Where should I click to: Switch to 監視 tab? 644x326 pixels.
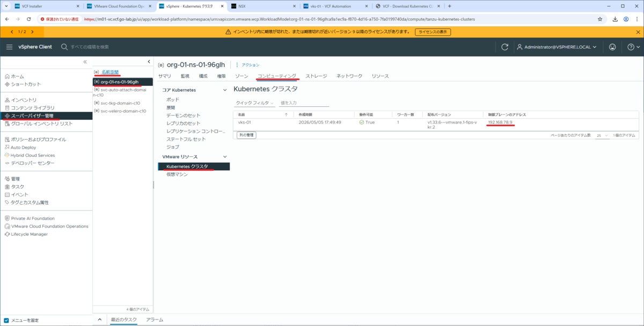tap(185, 76)
